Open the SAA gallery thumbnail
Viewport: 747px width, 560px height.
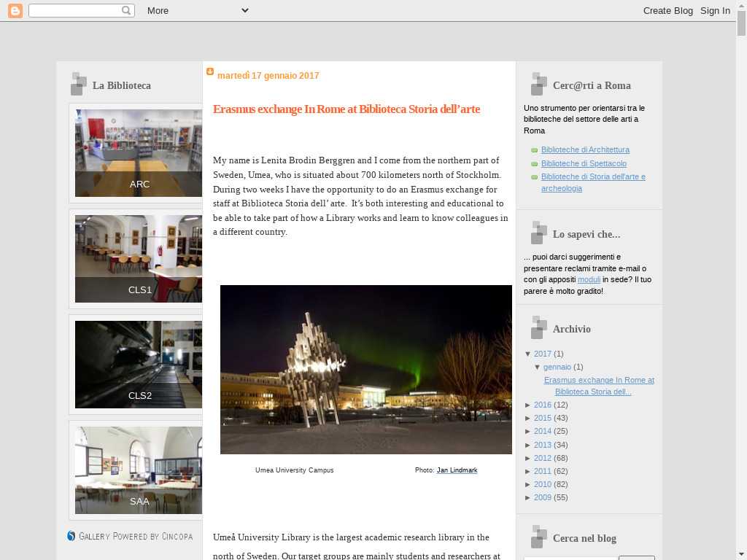point(139,469)
